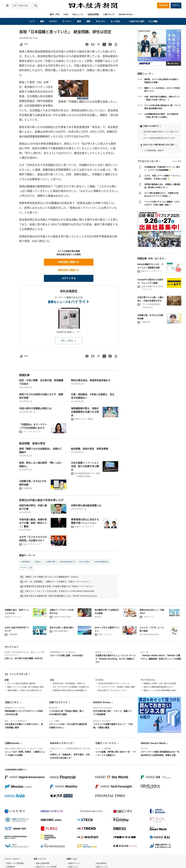Click the email icon below the article
The width and height of the screenshot is (186, 868).
coord(93,356)
